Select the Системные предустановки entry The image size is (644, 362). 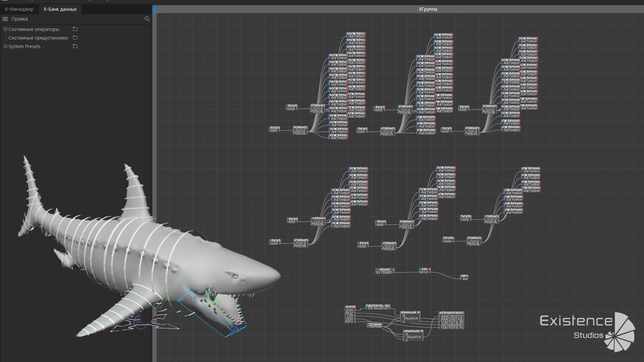click(38, 38)
